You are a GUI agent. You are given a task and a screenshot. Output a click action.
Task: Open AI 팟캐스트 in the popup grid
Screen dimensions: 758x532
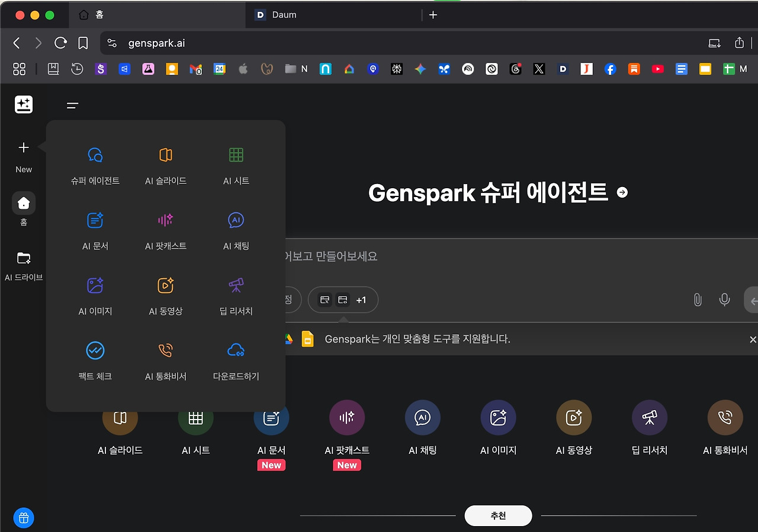[x=166, y=231]
